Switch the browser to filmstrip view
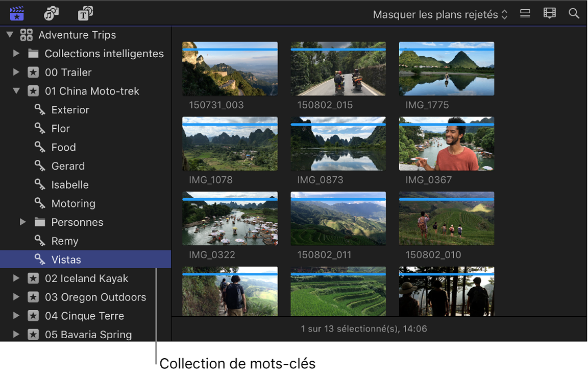The image size is (588, 375). click(x=549, y=13)
